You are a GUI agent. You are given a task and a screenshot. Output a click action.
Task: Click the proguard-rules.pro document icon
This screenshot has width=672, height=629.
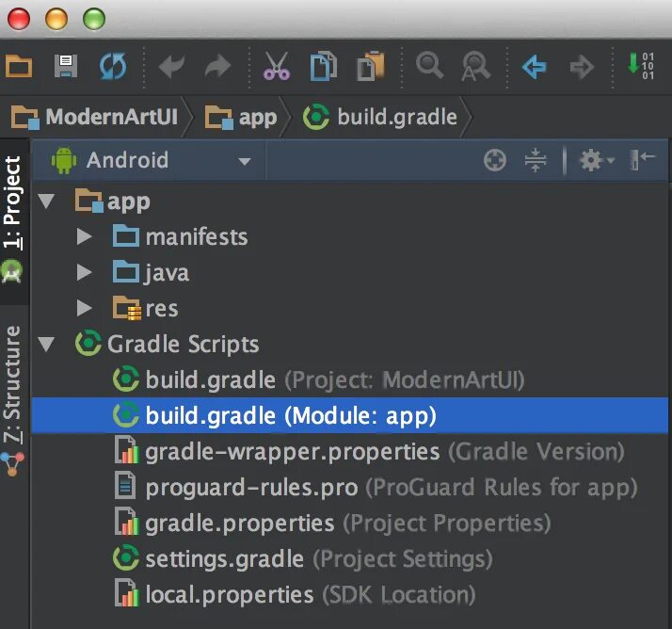125,485
